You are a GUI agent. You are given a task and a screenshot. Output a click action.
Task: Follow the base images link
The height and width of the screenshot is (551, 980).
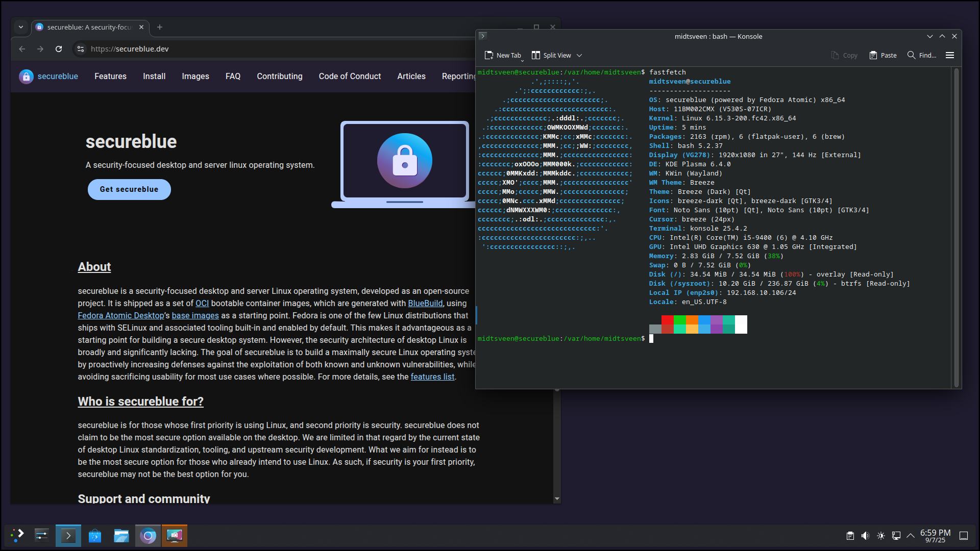click(195, 315)
